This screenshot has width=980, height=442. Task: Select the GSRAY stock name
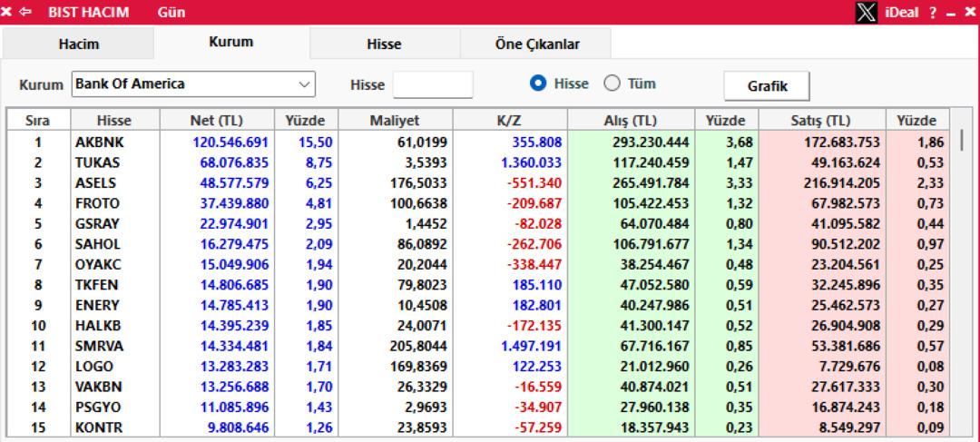[97, 224]
